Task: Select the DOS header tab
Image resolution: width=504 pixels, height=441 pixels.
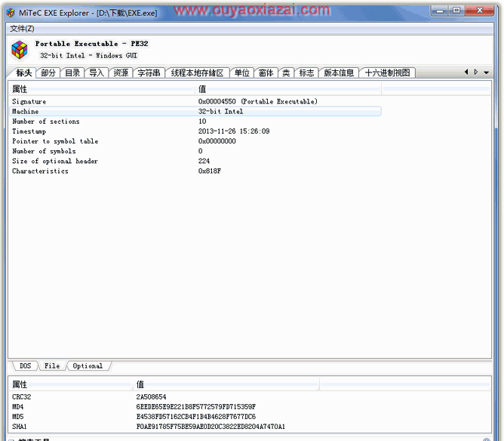Action: [25, 366]
